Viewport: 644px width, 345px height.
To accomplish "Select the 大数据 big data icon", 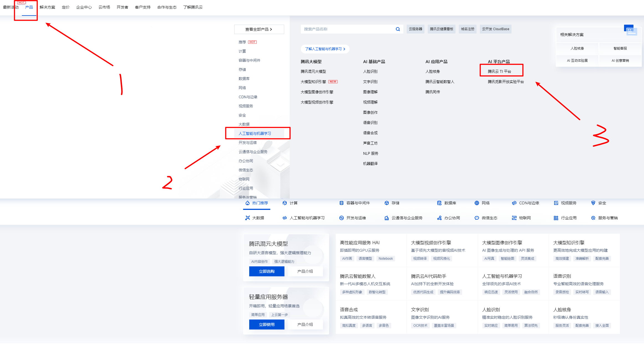I will [x=248, y=218].
